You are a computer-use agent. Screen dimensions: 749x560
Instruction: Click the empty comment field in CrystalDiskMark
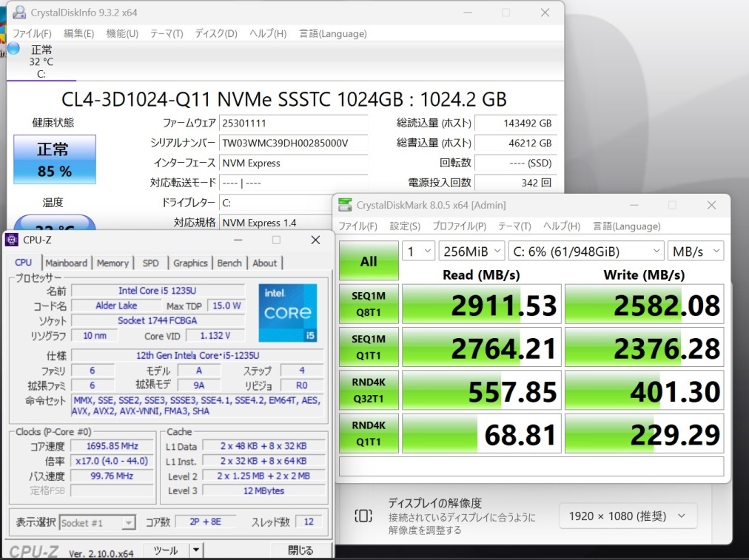coord(531,467)
